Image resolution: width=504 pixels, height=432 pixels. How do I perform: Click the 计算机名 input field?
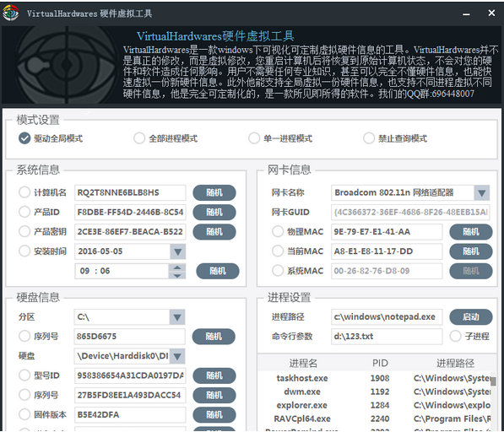pyautogui.click(x=130, y=192)
